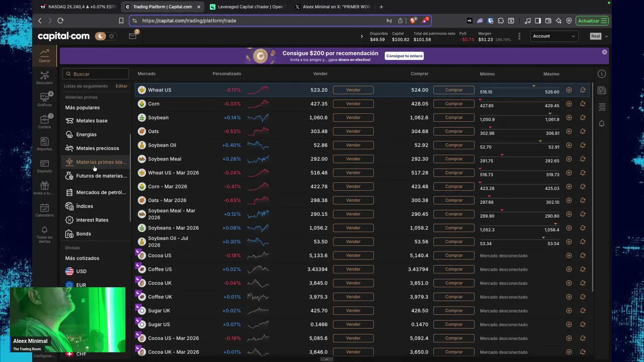Expand the account summary chevron near Disponible
The image size is (644, 362).
point(361,36)
